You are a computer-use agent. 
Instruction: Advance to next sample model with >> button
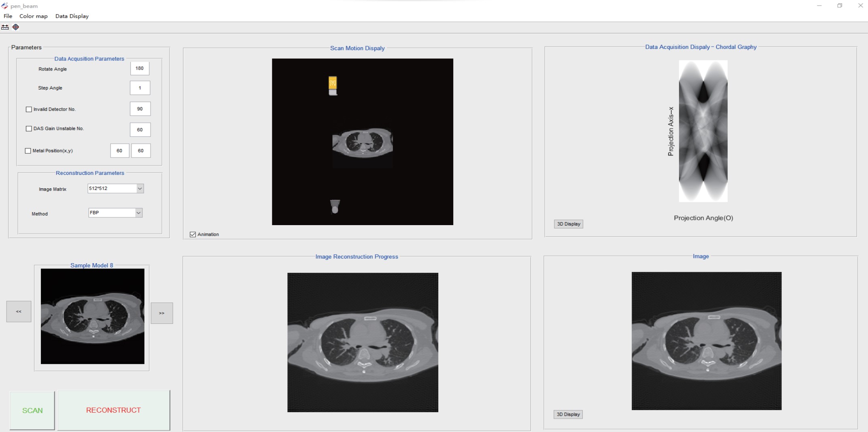(x=162, y=313)
